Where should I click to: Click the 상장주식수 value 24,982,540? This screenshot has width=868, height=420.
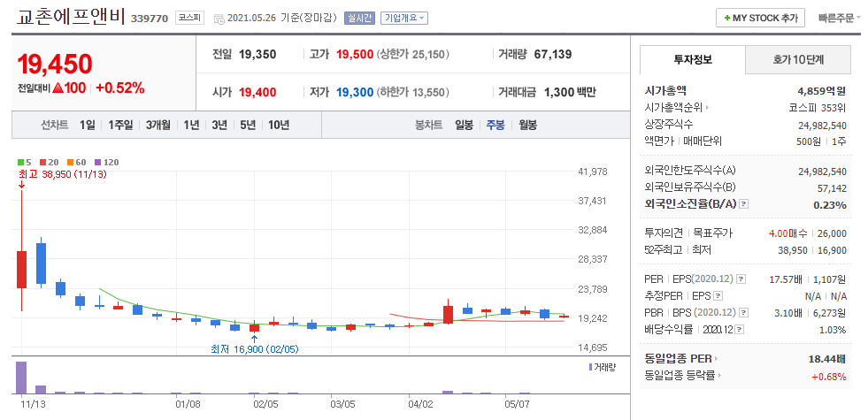[823, 125]
